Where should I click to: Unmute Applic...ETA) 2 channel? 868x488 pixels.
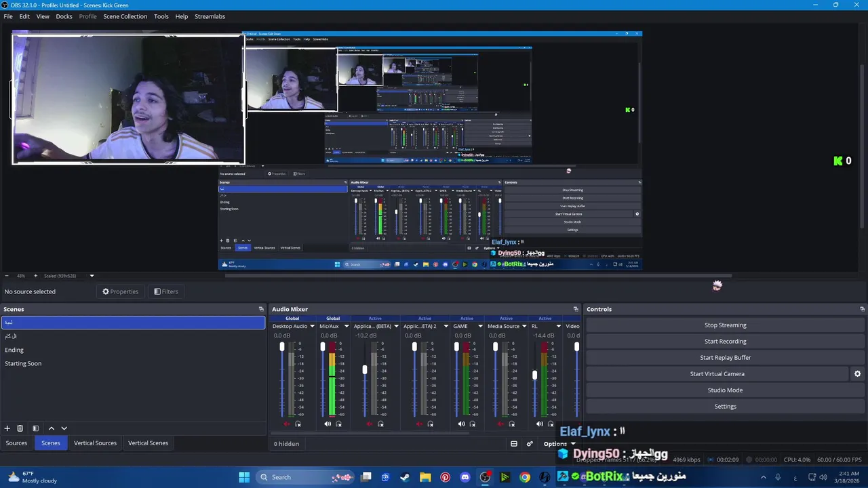click(x=419, y=424)
